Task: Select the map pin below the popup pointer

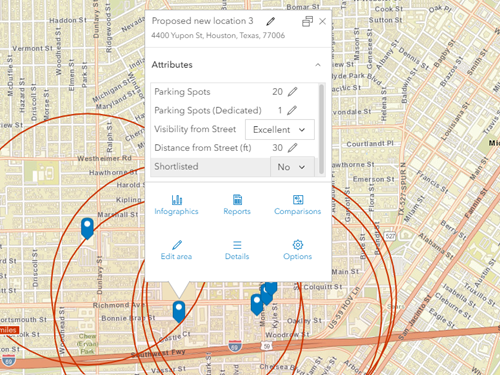Action: (x=179, y=311)
